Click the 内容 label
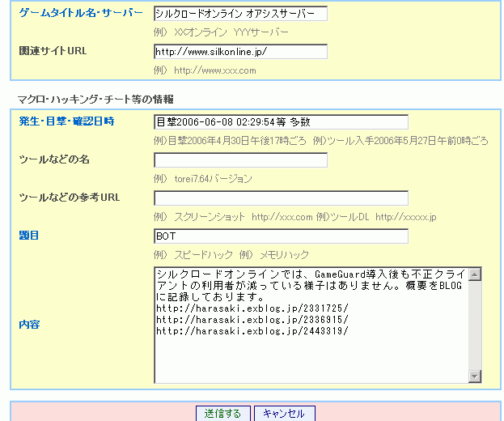The image size is (504, 421). [x=29, y=325]
